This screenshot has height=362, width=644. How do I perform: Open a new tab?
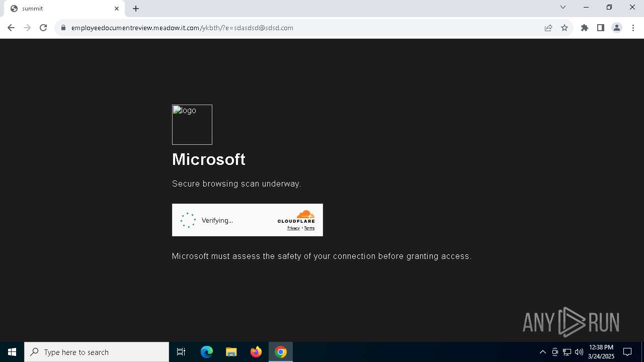click(136, 9)
